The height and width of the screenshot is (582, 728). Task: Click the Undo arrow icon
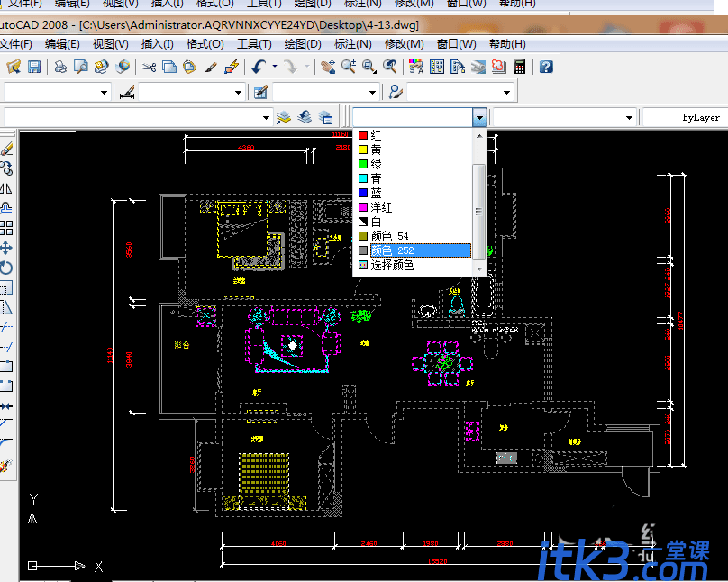click(x=259, y=67)
